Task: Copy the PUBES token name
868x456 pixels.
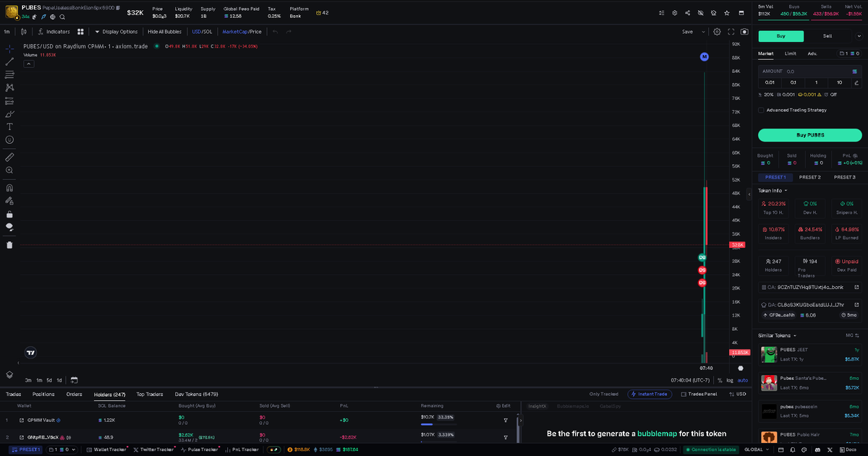Action: (118, 7)
